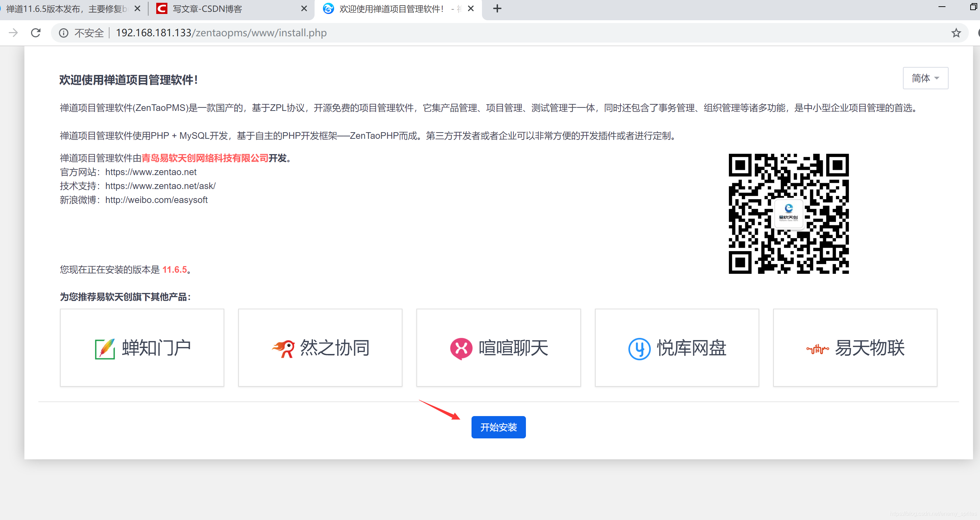The width and height of the screenshot is (980, 520).
Task: Reload the current page
Action: 36,33
